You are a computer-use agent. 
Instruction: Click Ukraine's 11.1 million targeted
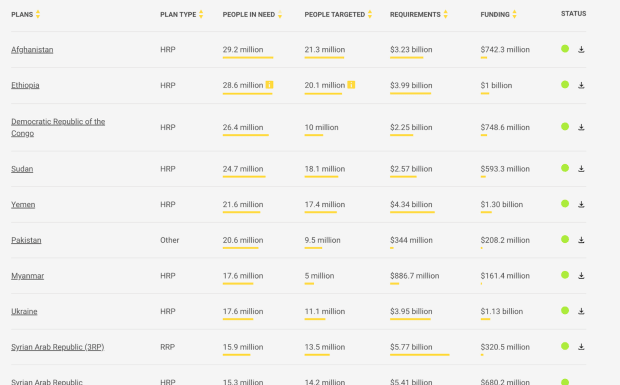coord(325,311)
